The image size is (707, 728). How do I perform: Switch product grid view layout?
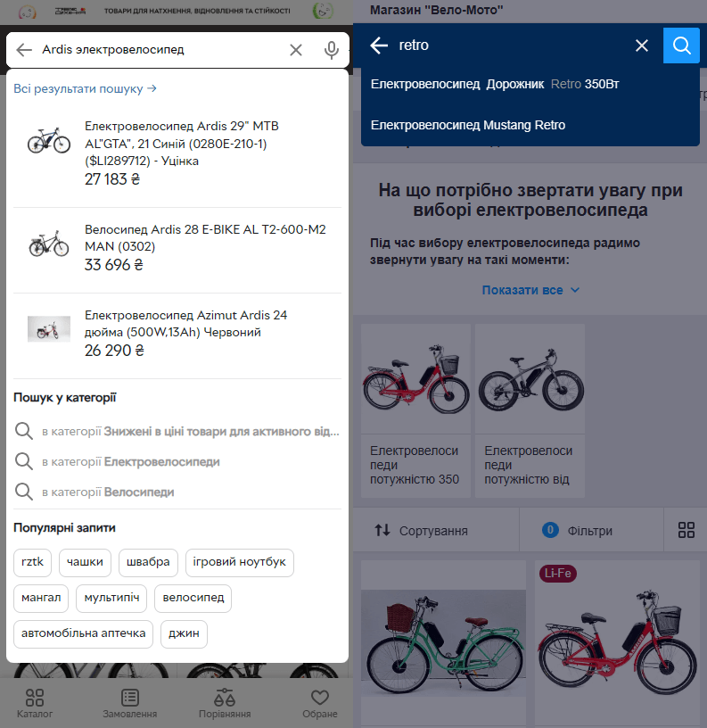[x=686, y=530]
